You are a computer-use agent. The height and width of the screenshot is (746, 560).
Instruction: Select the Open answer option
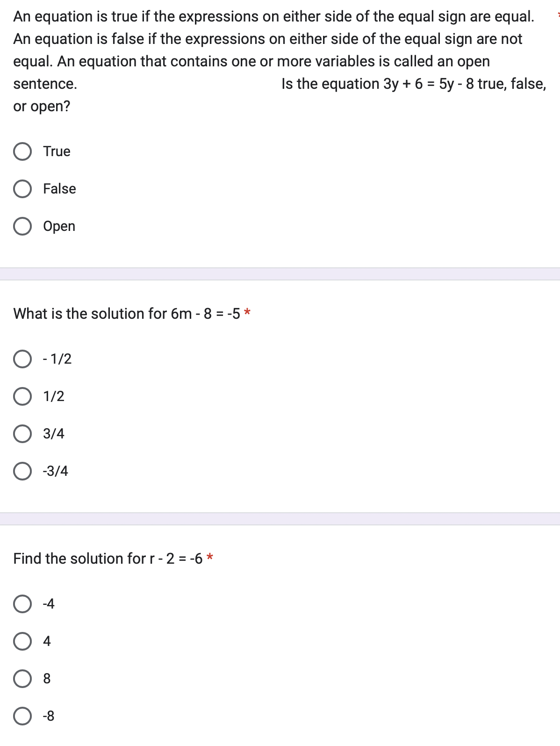pos(22,226)
